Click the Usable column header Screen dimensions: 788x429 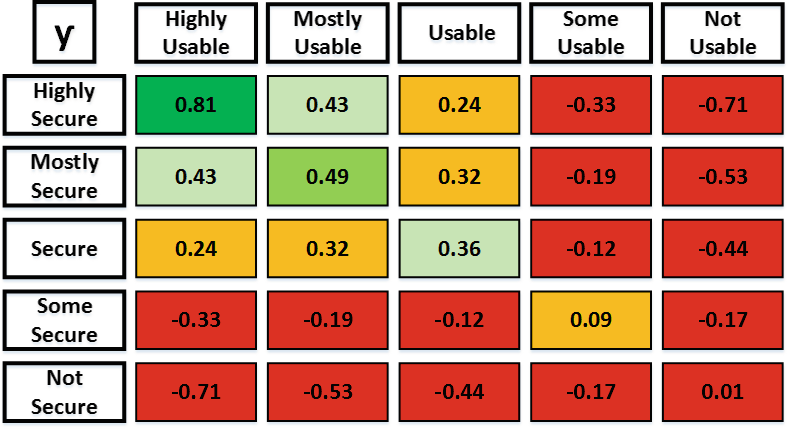[x=462, y=33]
